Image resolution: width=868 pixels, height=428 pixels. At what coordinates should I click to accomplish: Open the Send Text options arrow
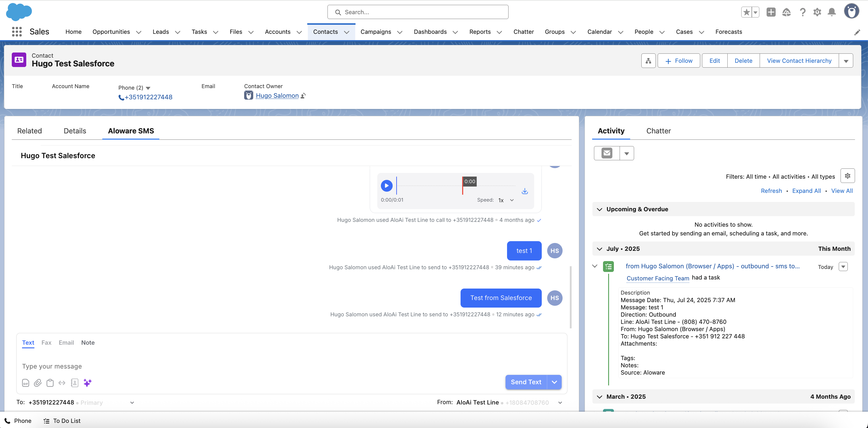pyautogui.click(x=554, y=382)
